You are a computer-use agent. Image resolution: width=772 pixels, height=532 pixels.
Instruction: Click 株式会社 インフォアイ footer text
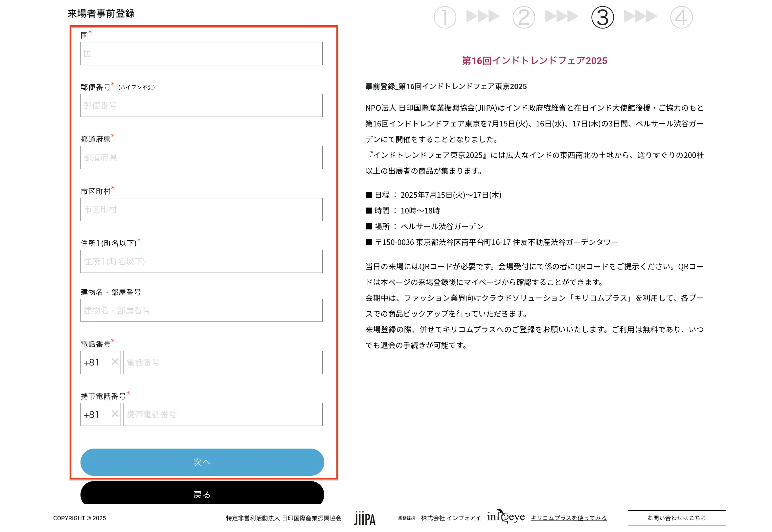point(450,518)
